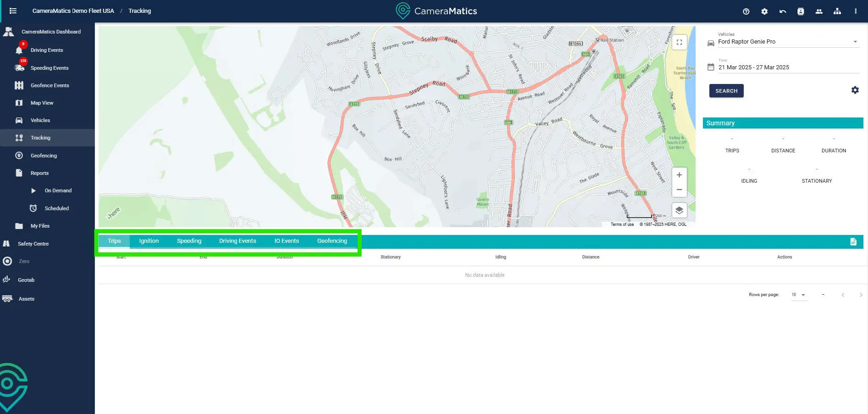868x414 pixels.
Task: Switch to the Trips tab
Action: tap(114, 241)
